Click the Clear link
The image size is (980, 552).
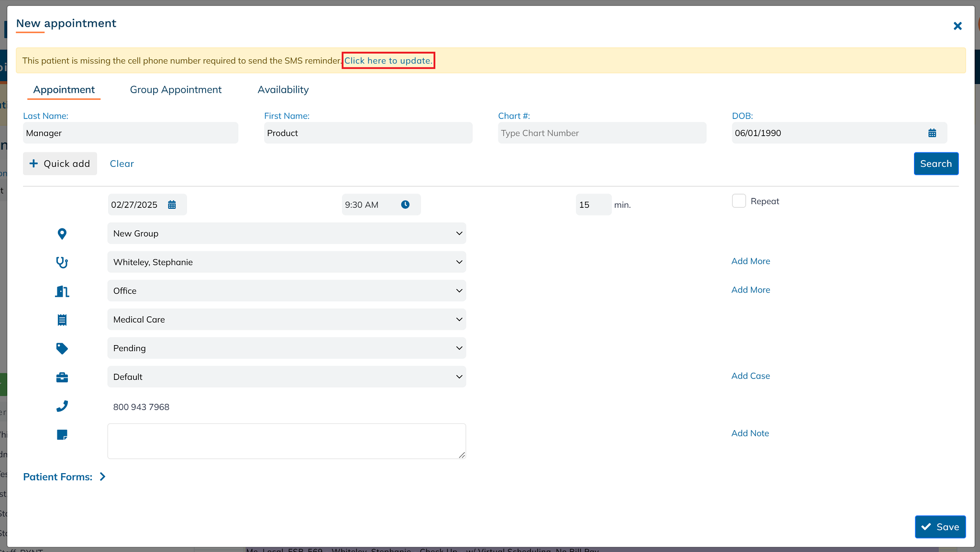(122, 163)
